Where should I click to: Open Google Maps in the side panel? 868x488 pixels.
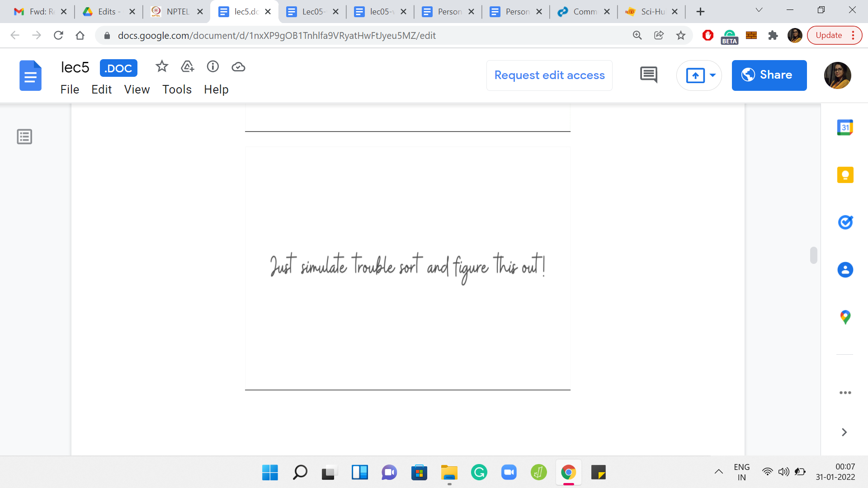click(845, 317)
